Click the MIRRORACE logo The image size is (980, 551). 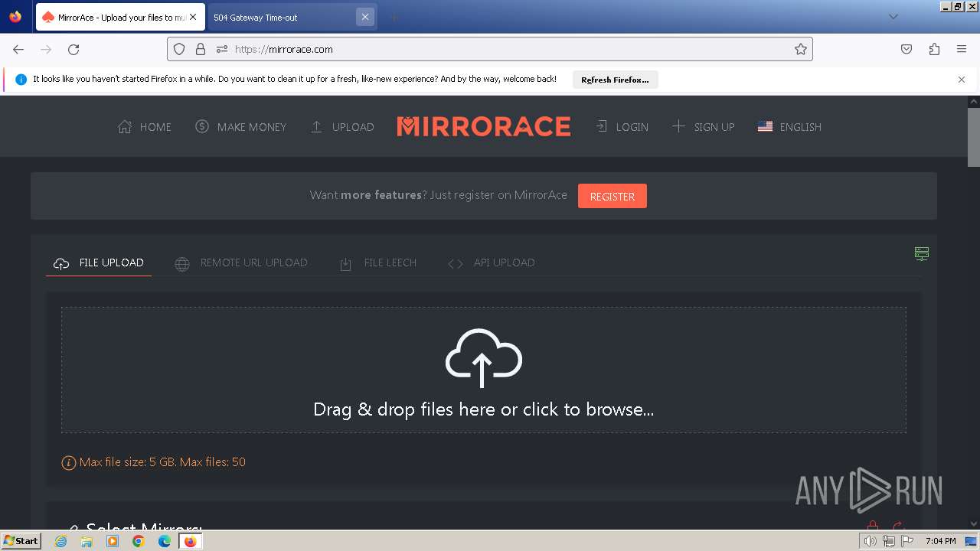pos(484,126)
